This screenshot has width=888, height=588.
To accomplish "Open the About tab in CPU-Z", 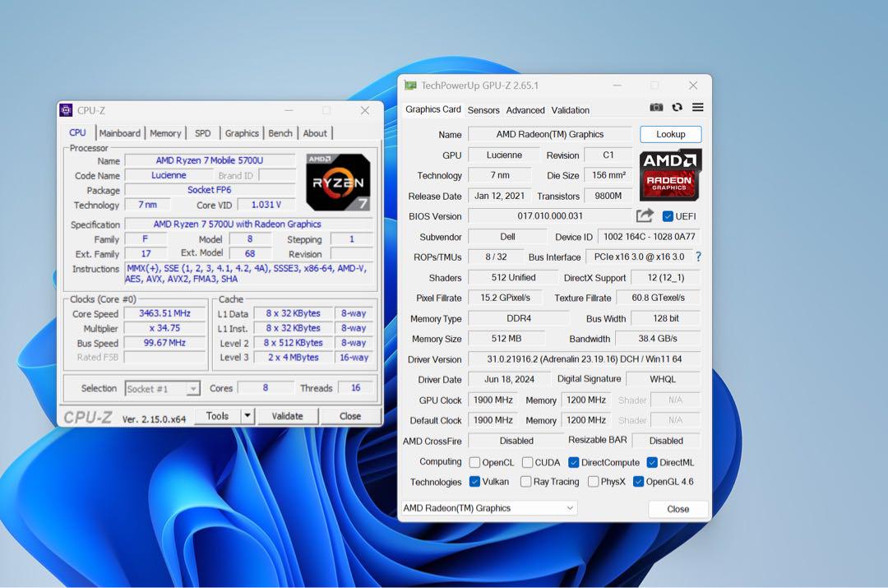I will (315, 133).
